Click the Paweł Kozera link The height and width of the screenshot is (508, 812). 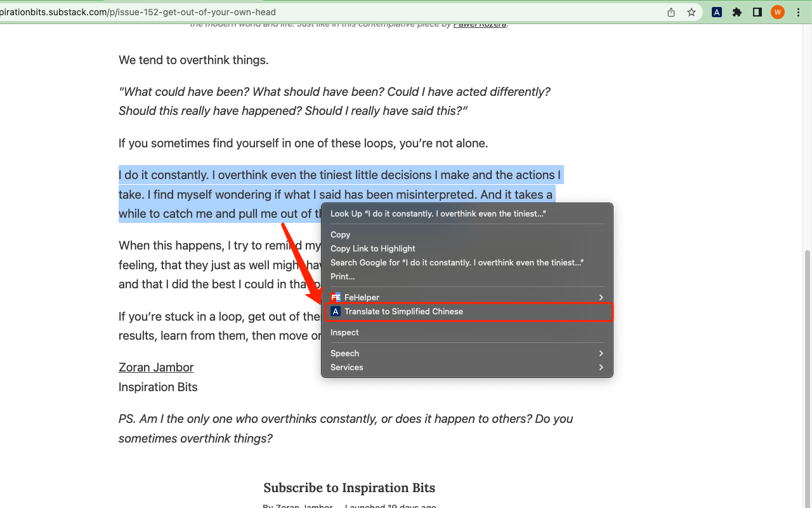coord(480,24)
